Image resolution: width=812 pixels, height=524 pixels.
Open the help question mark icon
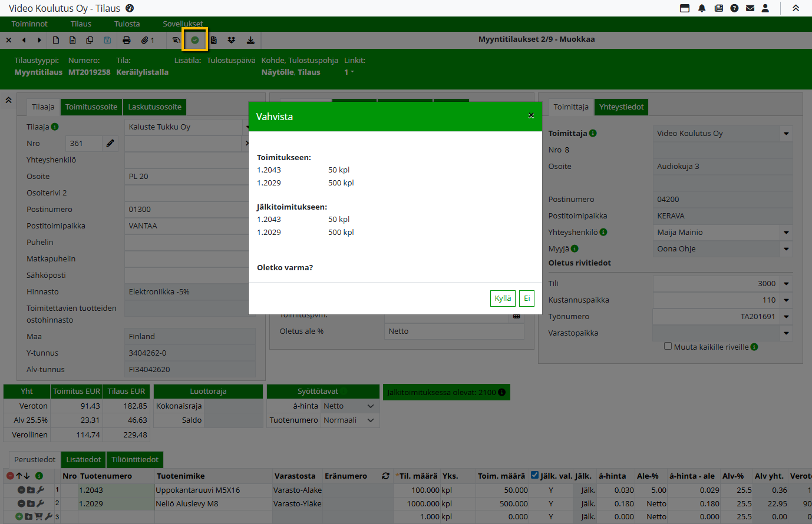coord(734,8)
